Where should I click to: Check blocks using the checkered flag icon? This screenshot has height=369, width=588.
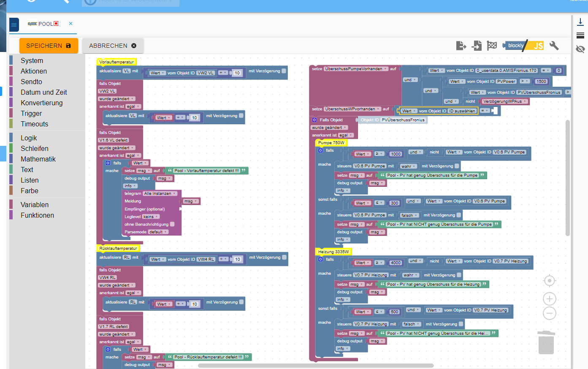[x=492, y=46]
